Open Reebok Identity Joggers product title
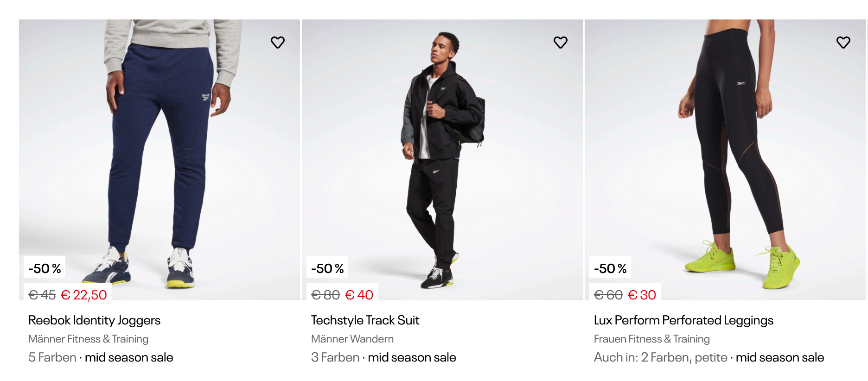 (x=94, y=320)
